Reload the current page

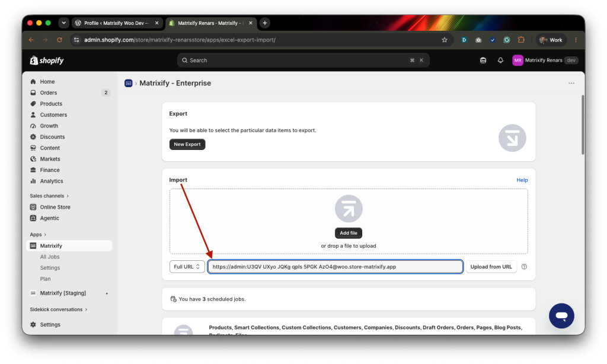click(59, 40)
